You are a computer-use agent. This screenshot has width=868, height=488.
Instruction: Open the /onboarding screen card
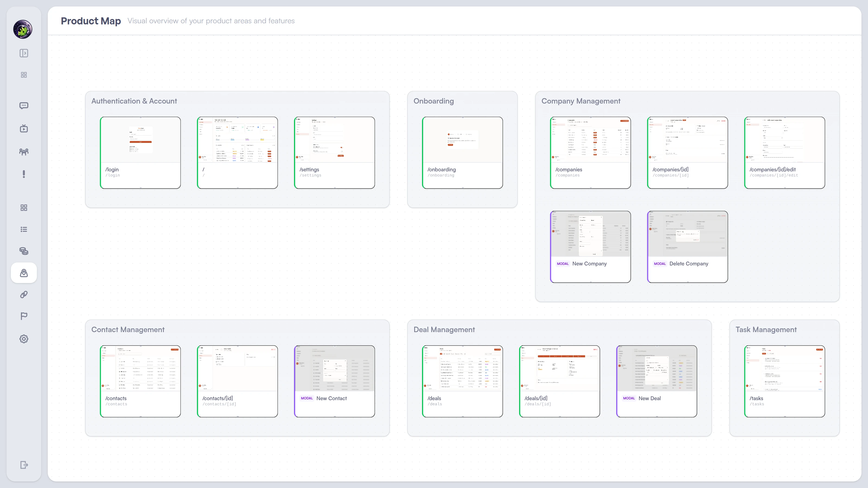tap(462, 153)
